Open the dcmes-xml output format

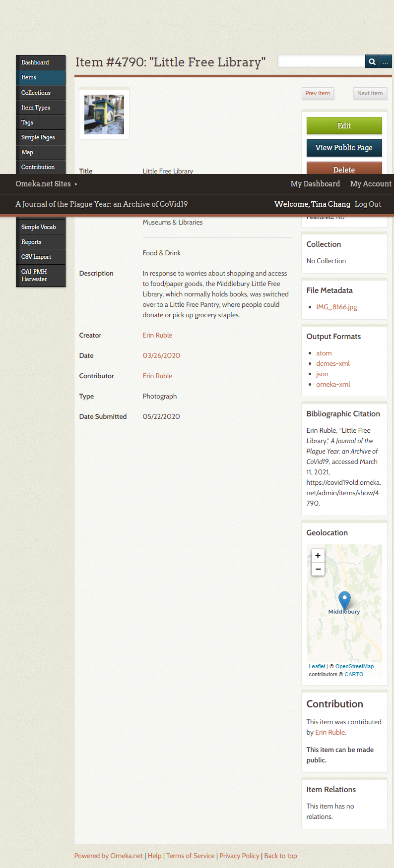pyautogui.click(x=333, y=364)
